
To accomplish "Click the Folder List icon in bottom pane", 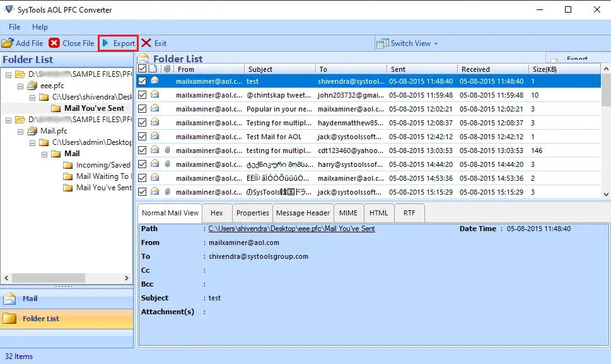I will 9,319.
